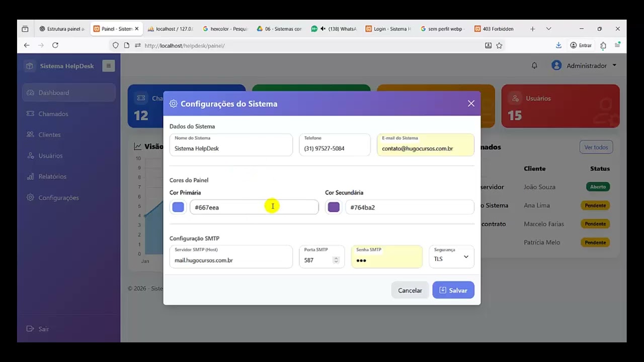Screen dimensions: 644x362
Task: Open the Segurança TLS dropdown
Action: [451, 256]
